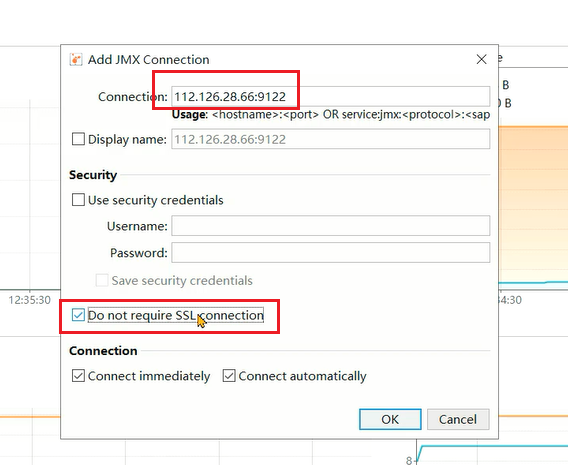
Task: Click the Add JMX Connection title text
Action: [149, 60]
